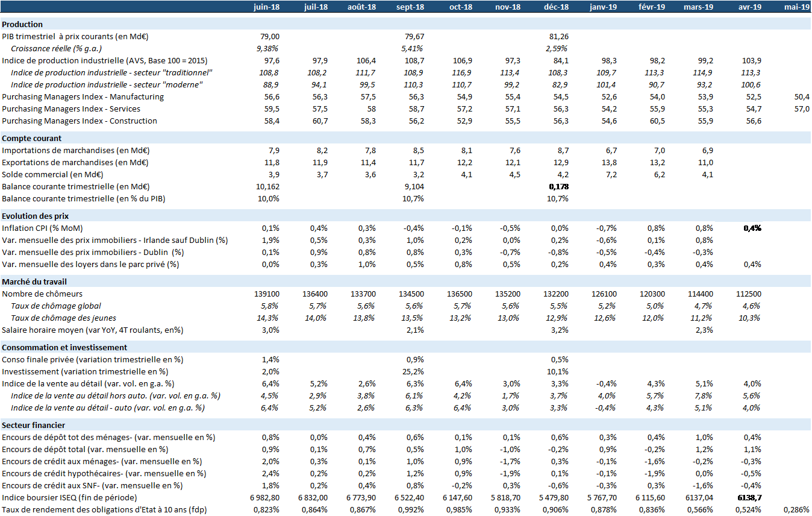This screenshot has width=812, height=516.
Task: Select the Importations de marchandises row label
Action: click(75, 151)
